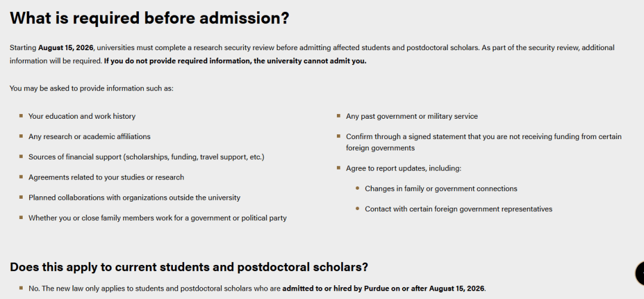
Task: Click the square bullet beside 'Your education and work history'
Action: click(x=20, y=116)
